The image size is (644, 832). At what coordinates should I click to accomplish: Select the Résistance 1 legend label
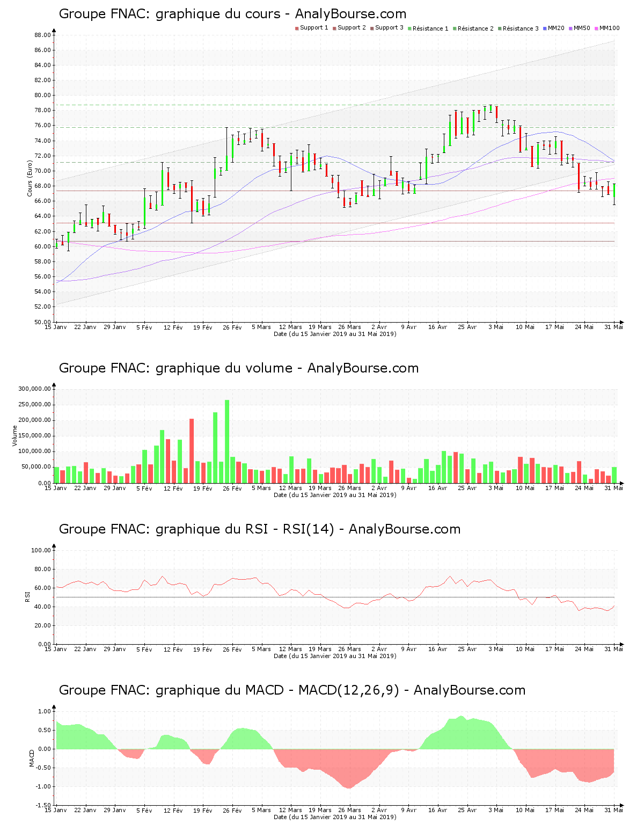(x=430, y=28)
